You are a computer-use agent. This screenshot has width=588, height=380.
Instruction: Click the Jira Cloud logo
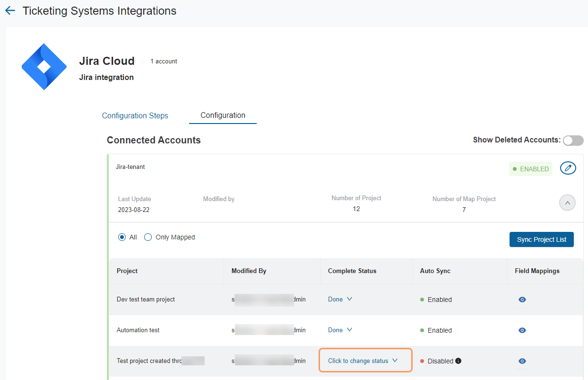pos(44,66)
